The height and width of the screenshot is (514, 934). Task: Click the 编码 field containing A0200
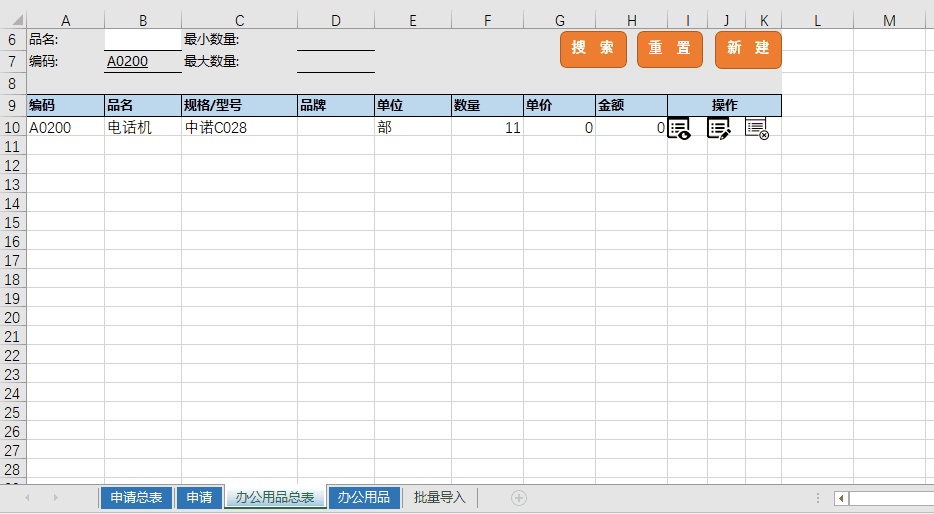[x=143, y=62]
